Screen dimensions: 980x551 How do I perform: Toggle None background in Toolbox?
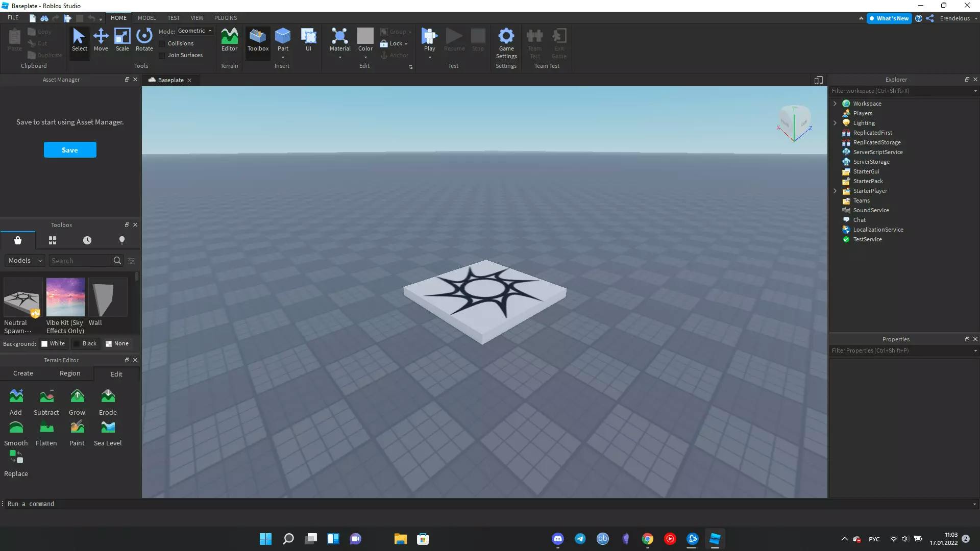[x=116, y=343]
